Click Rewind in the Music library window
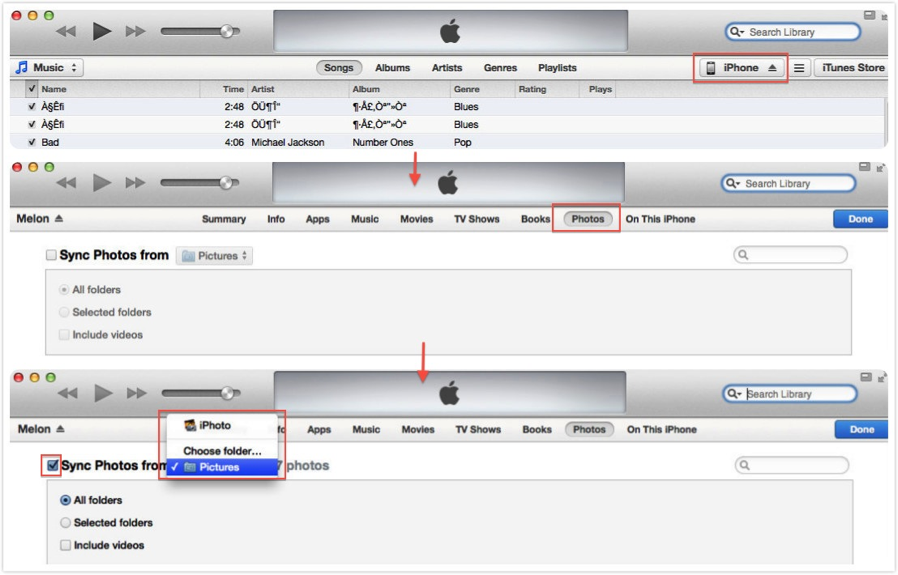 tap(66, 31)
